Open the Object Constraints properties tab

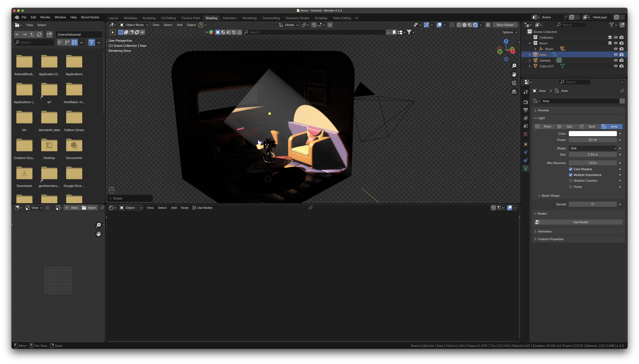click(526, 160)
